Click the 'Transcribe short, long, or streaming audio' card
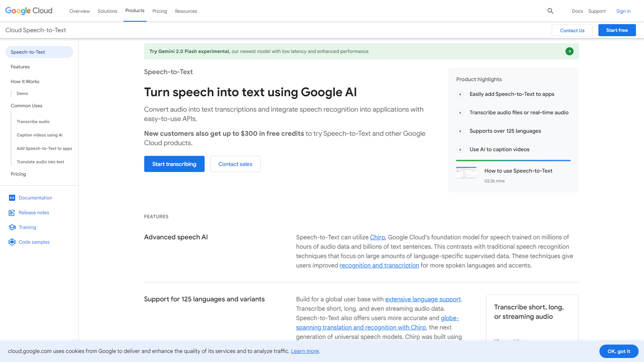The image size is (644, 362). 532,318
